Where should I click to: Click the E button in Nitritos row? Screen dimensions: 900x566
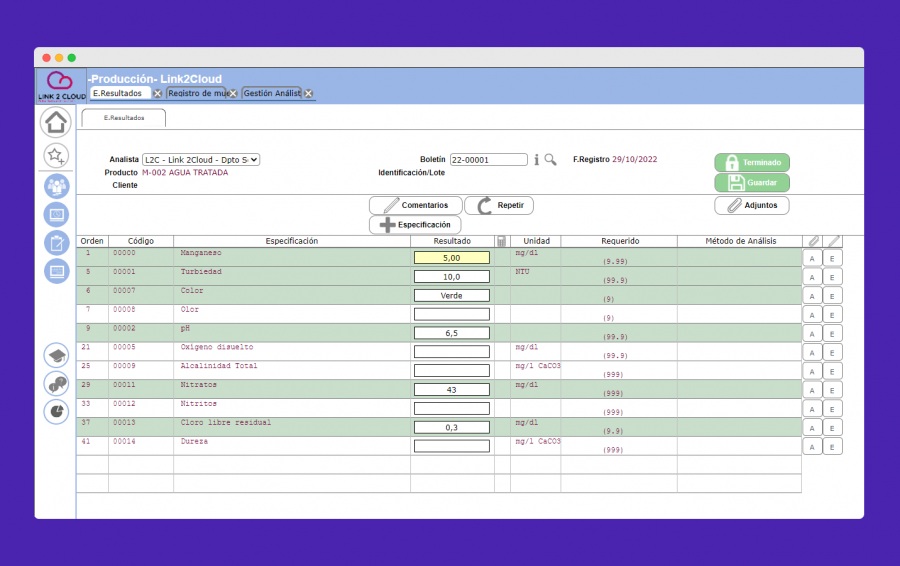(x=832, y=409)
